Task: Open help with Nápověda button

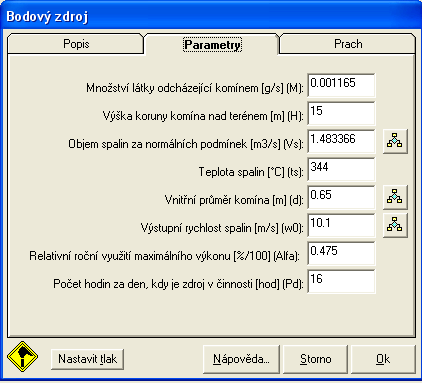Action: 241,359
